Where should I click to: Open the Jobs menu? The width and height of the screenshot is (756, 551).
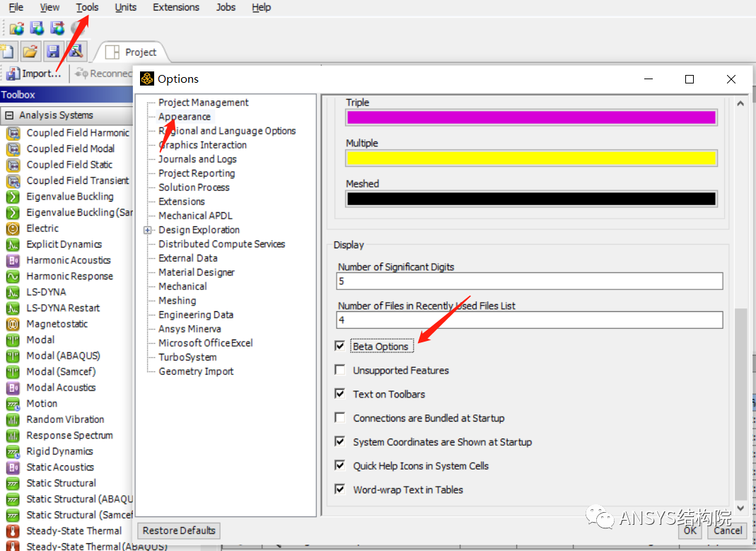tap(226, 7)
